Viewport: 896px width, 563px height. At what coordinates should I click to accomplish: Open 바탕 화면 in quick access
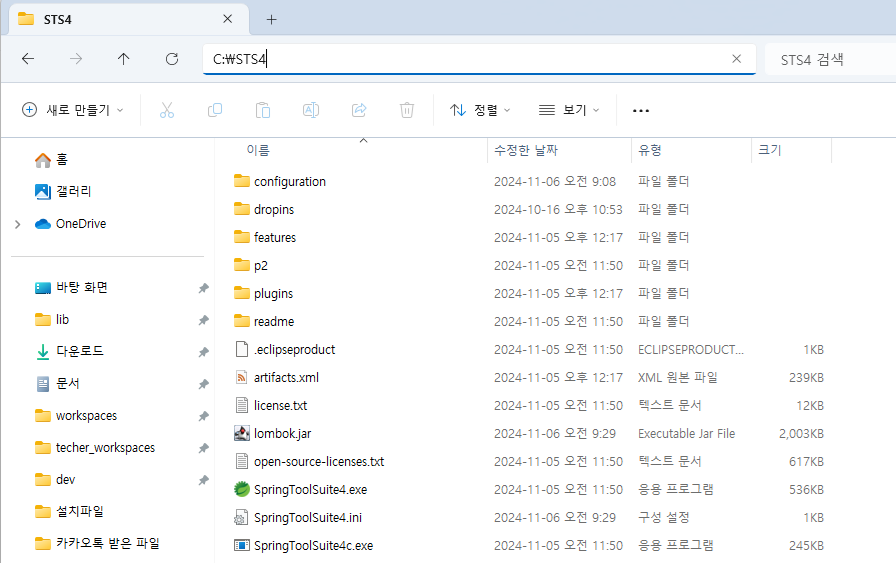(x=71, y=288)
